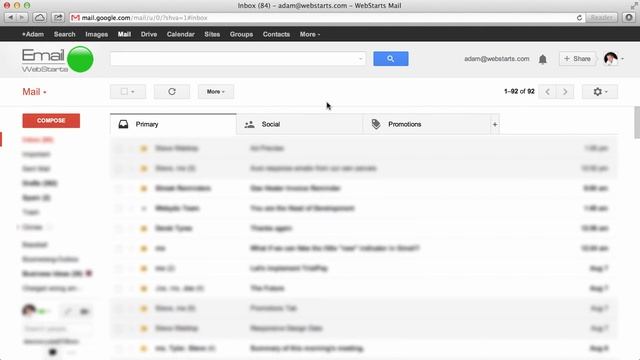Open the select-all dropdown arrow
Screen dimensions: 640x360
[133, 92]
